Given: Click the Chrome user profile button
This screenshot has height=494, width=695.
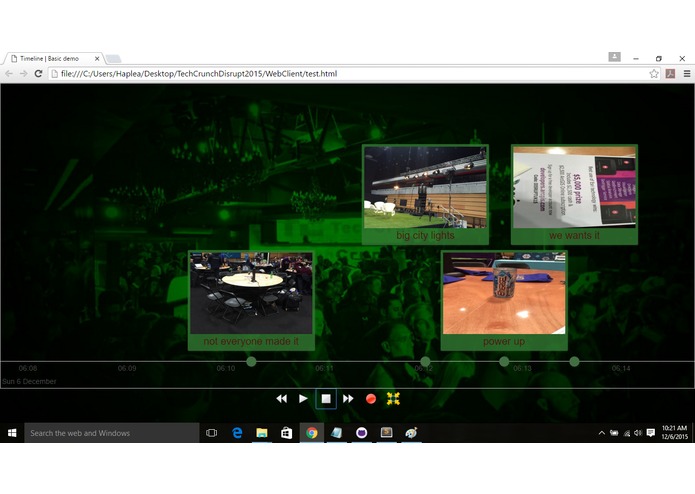Looking at the screenshot, I should 614,57.
